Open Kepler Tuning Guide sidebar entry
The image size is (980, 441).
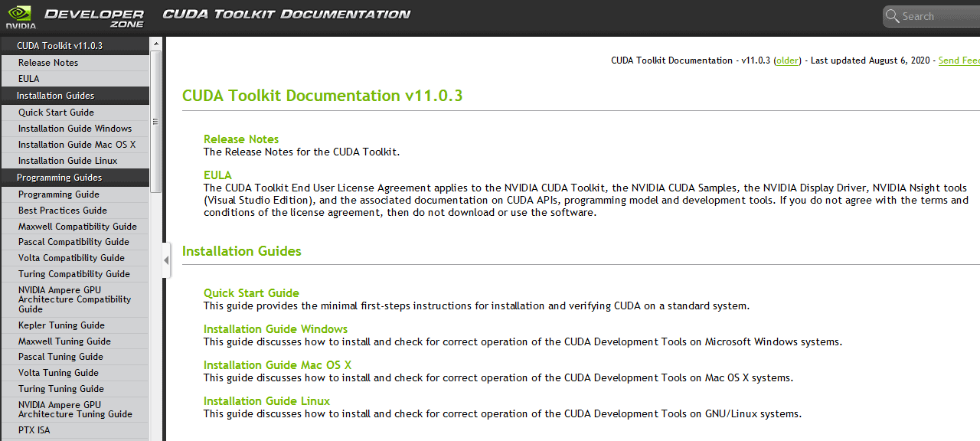(x=75, y=325)
